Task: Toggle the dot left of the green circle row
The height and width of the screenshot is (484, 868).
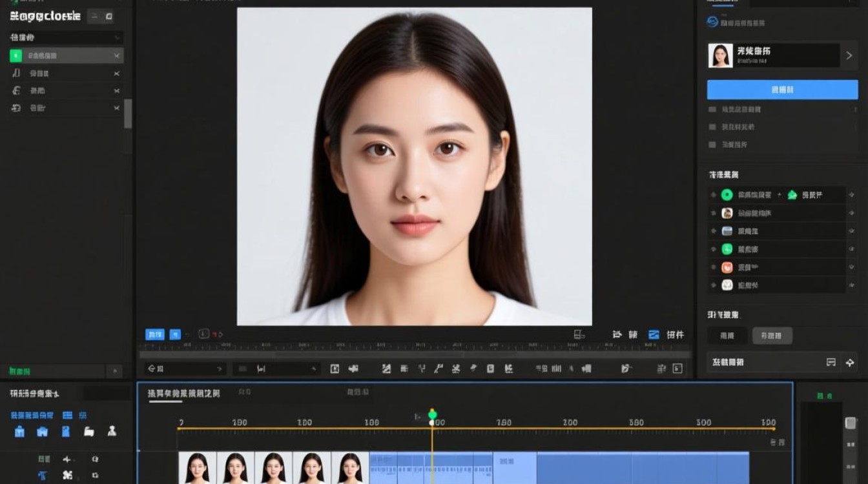Action: tap(713, 195)
